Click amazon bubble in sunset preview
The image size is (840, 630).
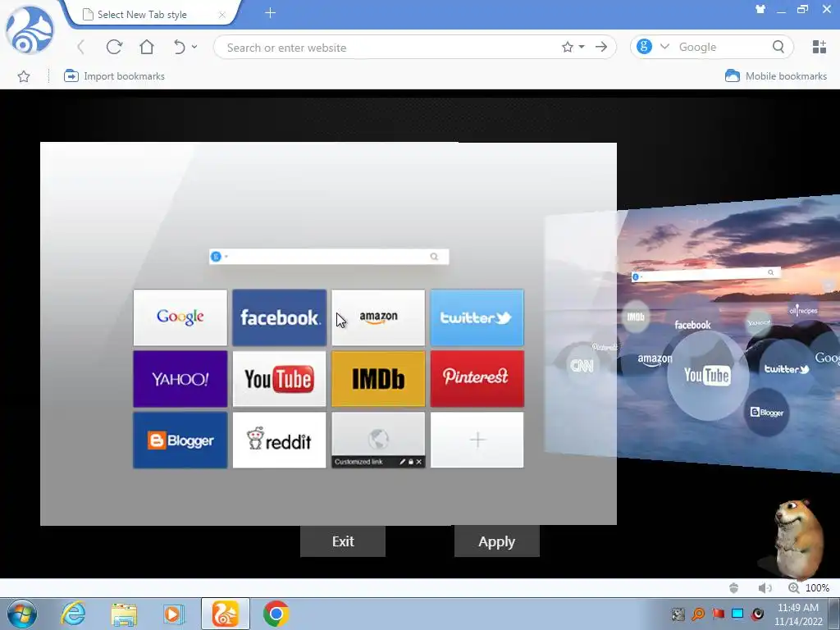click(x=655, y=359)
